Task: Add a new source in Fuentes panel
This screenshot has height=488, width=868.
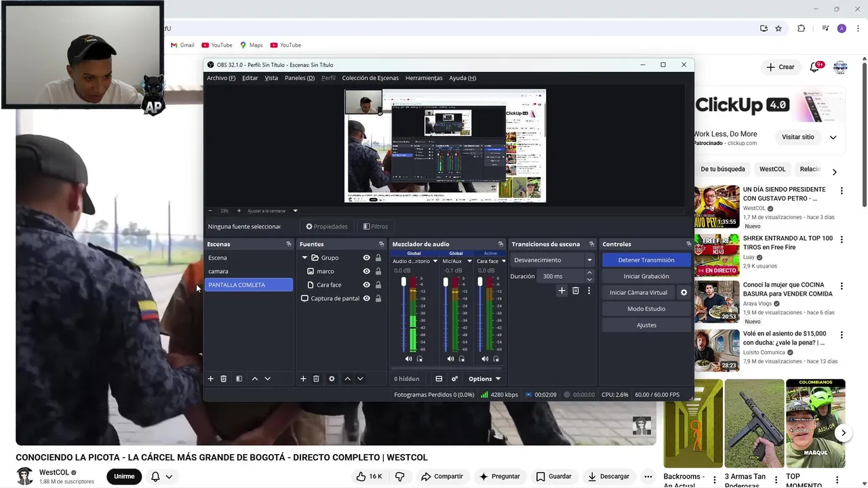Action: (x=303, y=379)
